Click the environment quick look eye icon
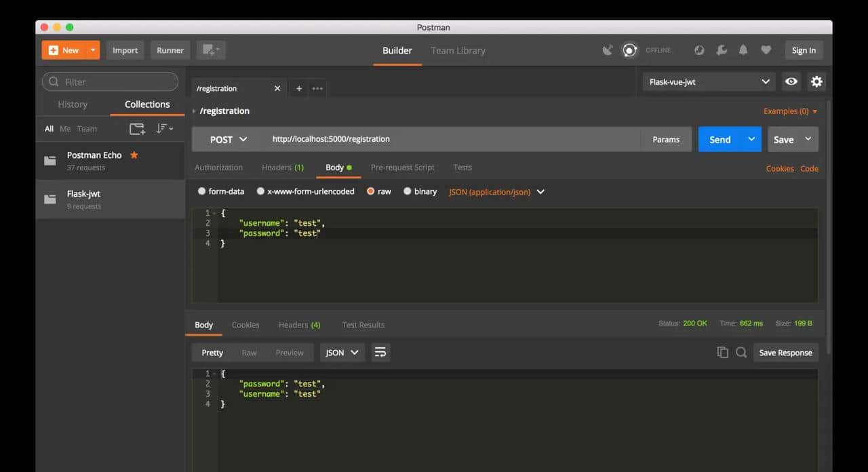 (791, 81)
